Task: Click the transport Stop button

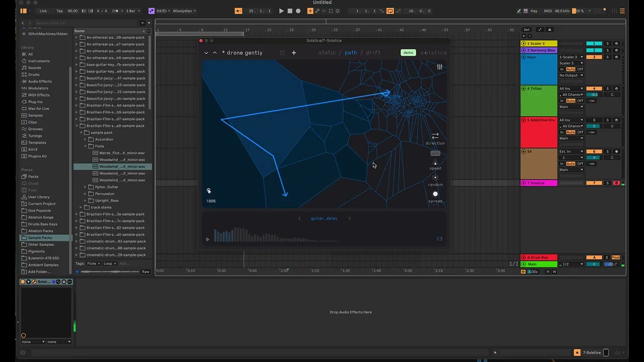Action: point(290,11)
